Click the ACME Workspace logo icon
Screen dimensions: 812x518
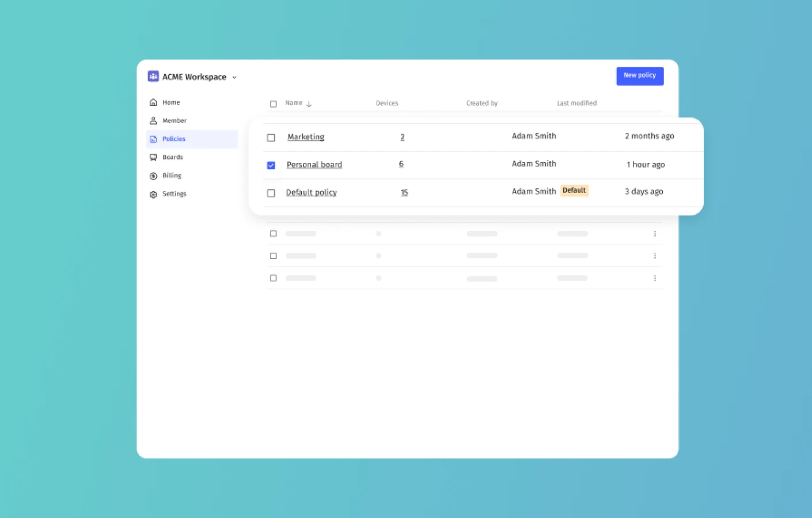click(153, 77)
